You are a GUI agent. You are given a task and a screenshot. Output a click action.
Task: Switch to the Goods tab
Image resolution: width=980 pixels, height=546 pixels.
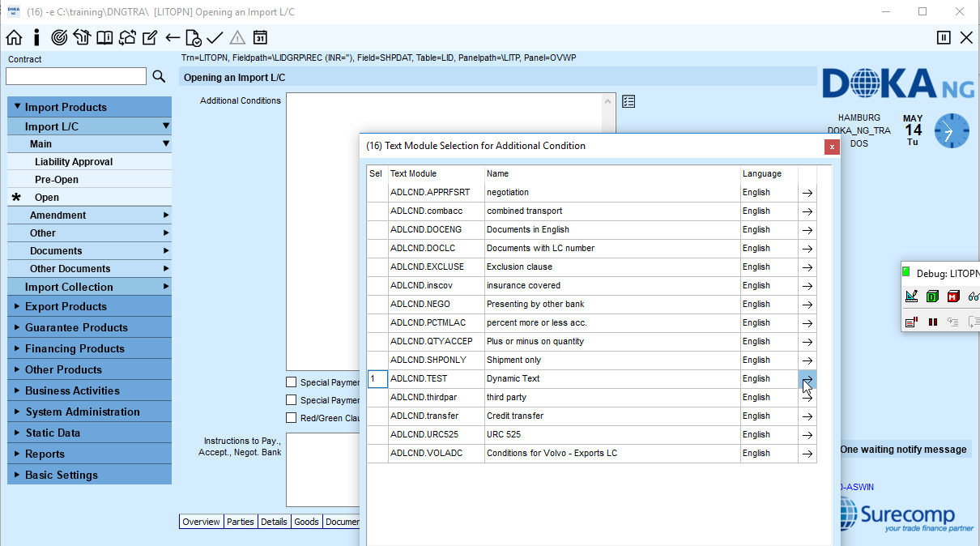306,522
